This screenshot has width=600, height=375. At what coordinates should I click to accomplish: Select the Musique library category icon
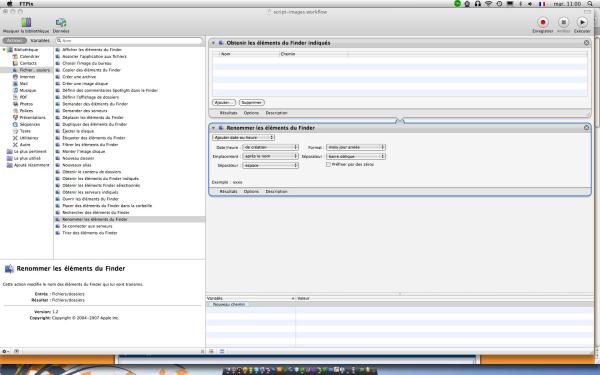tap(16, 90)
